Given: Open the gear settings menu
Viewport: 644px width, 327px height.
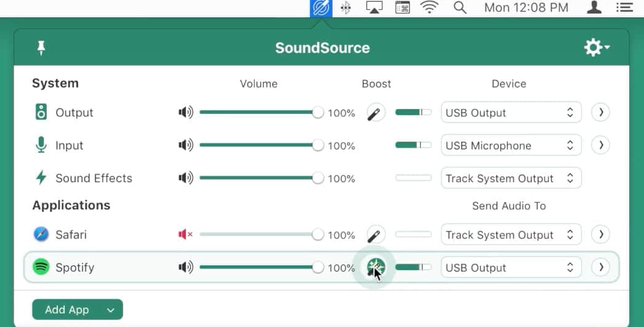Looking at the screenshot, I should tap(597, 47).
